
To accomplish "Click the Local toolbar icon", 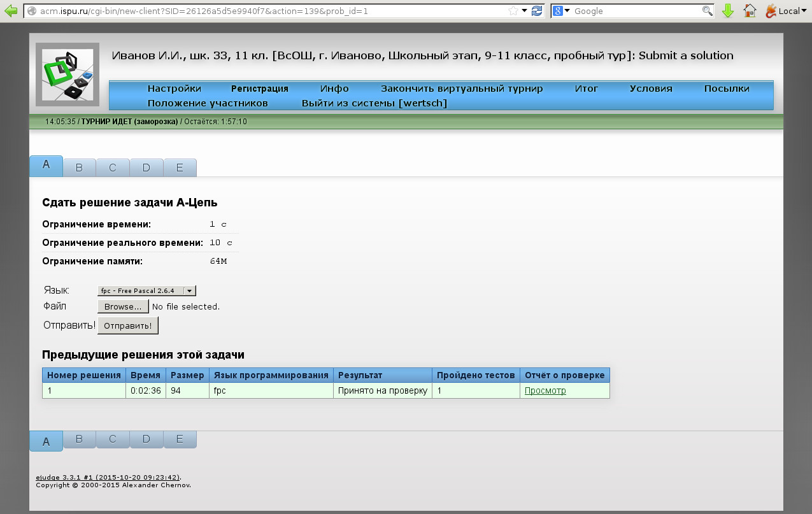I will 782,11.
